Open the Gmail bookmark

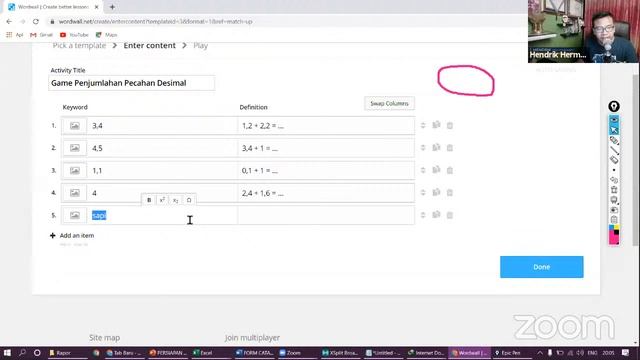point(41,35)
